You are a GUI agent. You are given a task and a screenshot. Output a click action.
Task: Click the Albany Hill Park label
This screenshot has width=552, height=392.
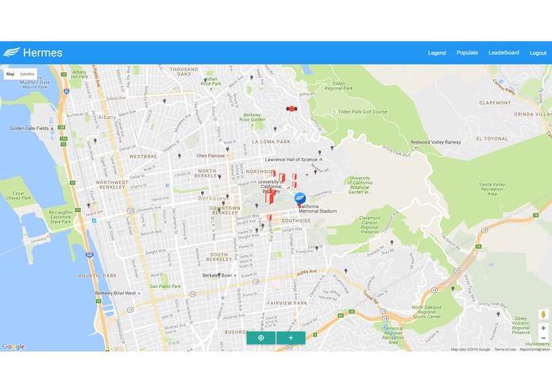tap(79, 74)
